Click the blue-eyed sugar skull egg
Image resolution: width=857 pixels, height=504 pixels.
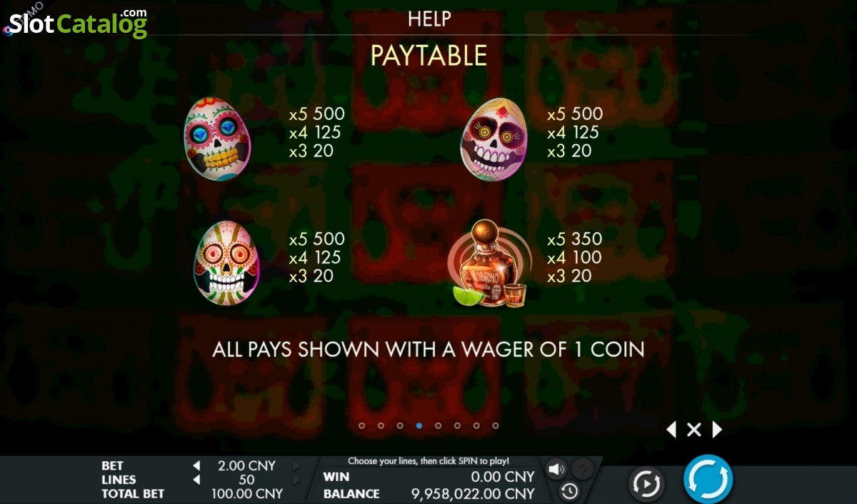coord(217,139)
